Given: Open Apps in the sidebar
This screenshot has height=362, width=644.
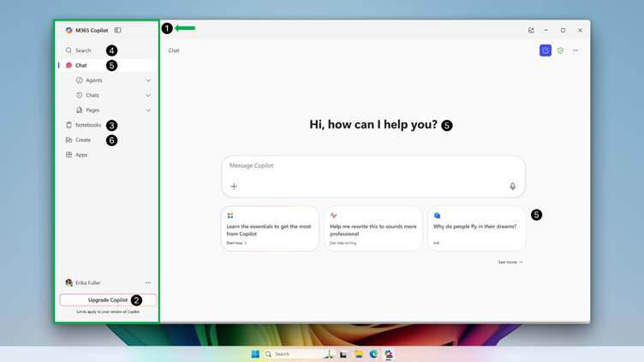Looking at the screenshot, I should [81, 155].
